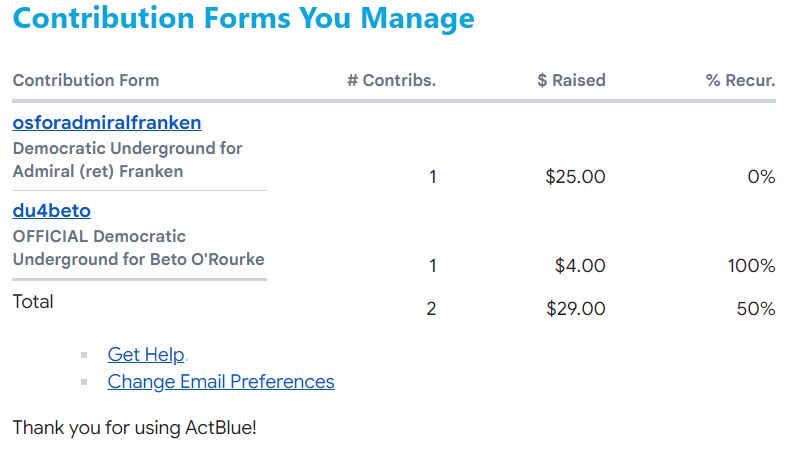Click the $4.00 raised amount

pos(580,266)
